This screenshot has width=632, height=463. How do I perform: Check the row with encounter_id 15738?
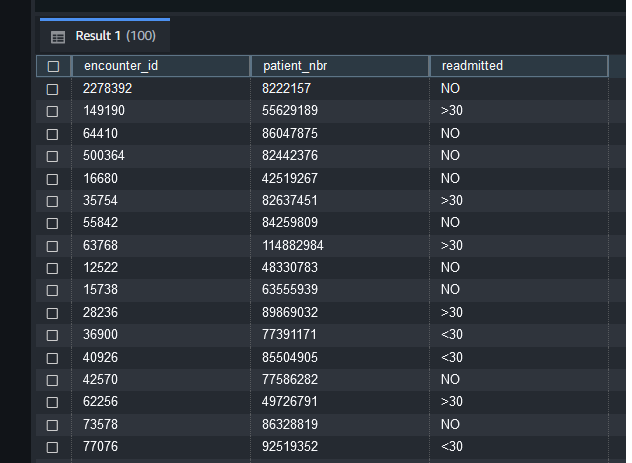(52, 291)
